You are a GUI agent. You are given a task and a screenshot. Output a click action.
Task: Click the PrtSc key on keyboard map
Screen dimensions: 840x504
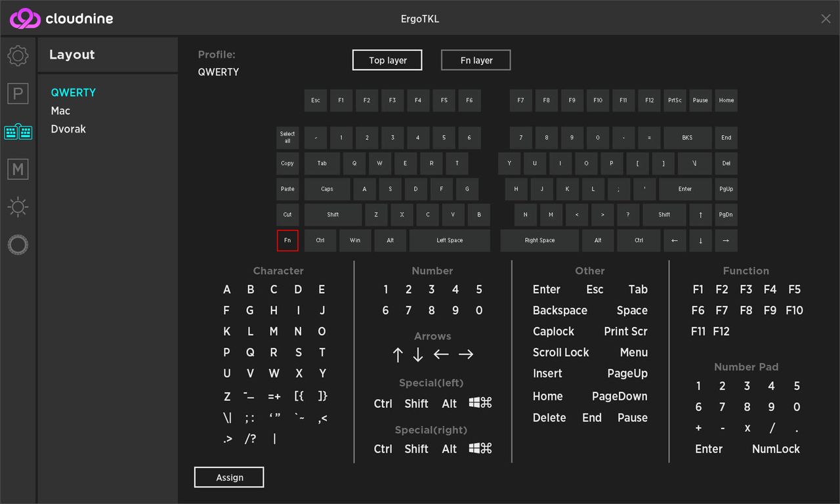tap(675, 100)
